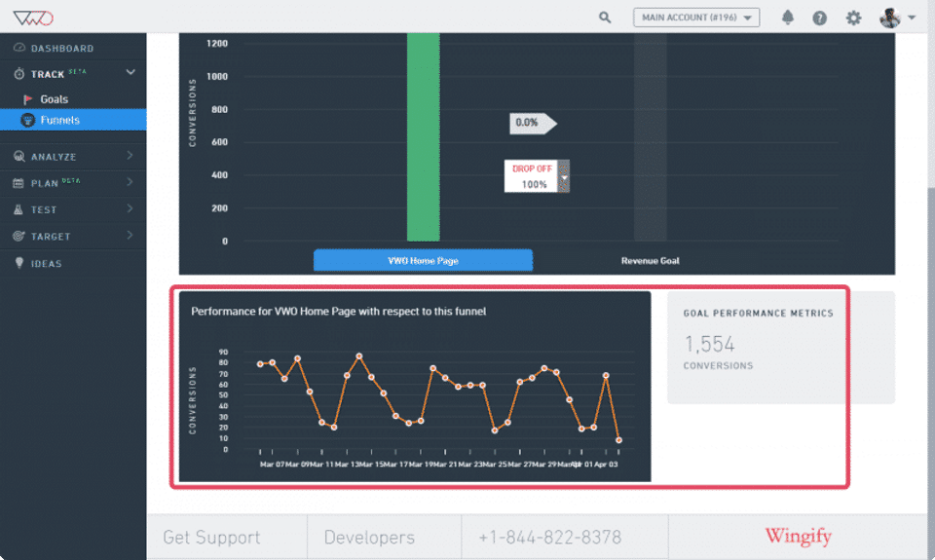Viewport: 935px width, 560px height.
Task: Click the Dashboard gauge icon
Action: (x=19, y=47)
